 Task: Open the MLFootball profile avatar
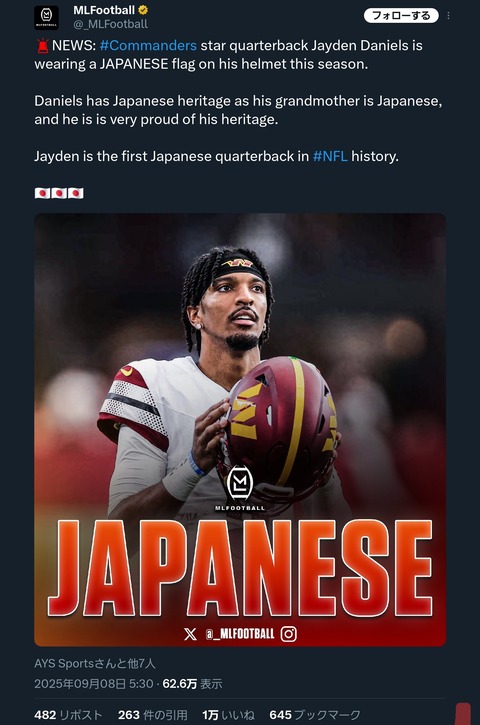coord(46,18)
